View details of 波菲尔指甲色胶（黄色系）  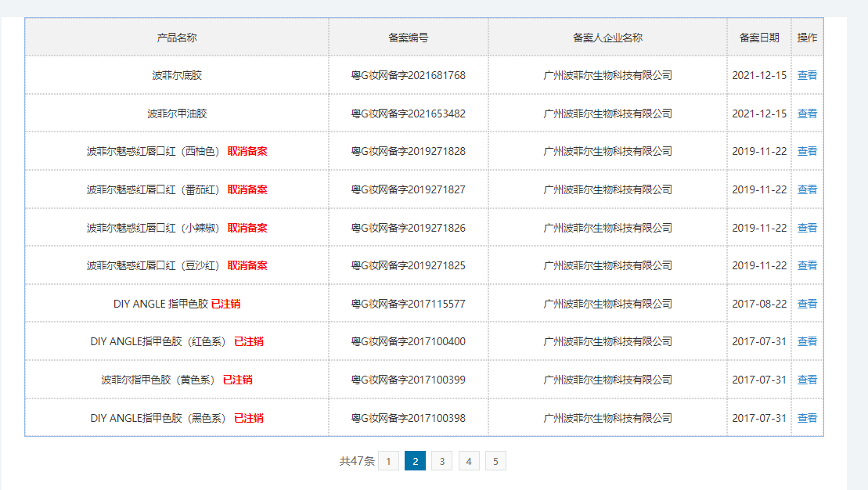[807, 380]
